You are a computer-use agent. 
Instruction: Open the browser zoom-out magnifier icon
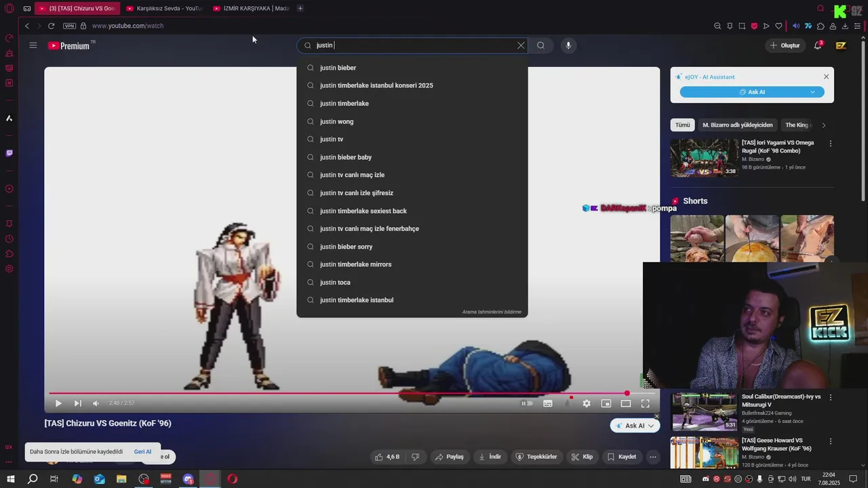717,26
